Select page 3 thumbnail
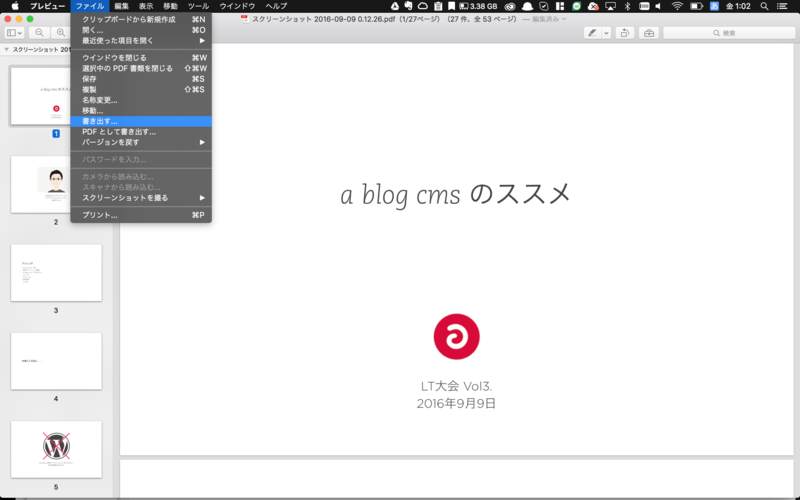This screenshot has width=800, height=500. [56, 272]
